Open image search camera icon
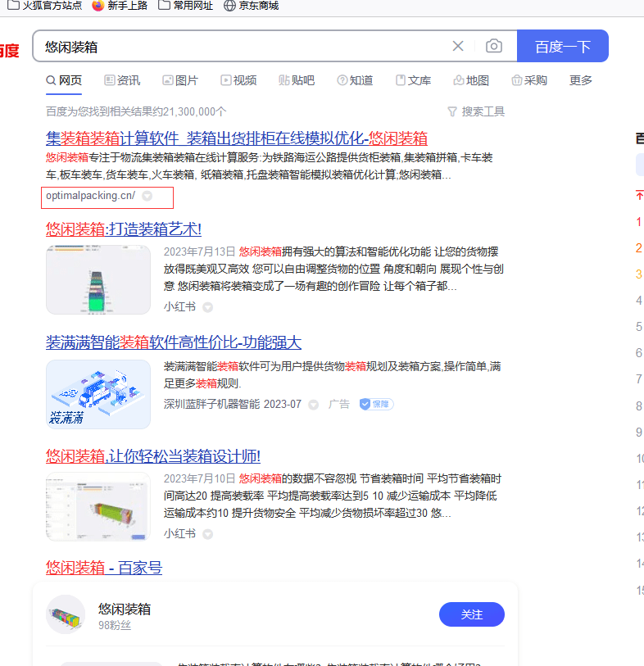Viewport: 644px width, 666px height. tap(493, 46)
